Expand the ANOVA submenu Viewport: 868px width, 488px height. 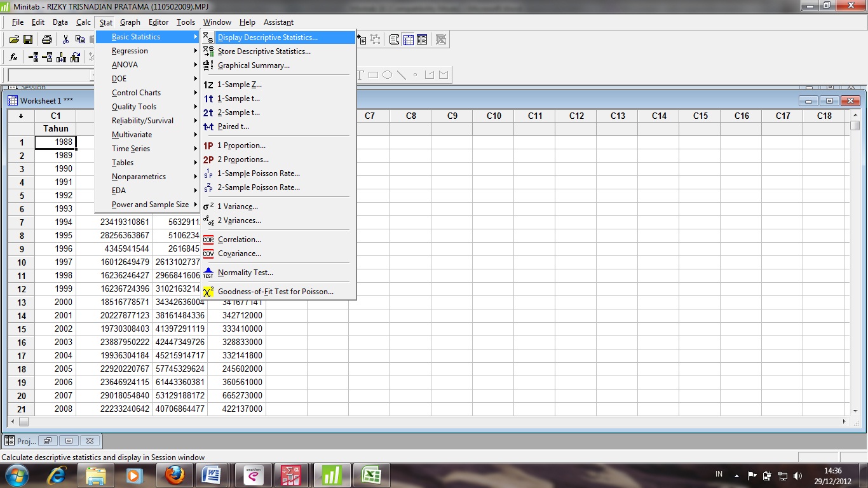pos(147,65)
